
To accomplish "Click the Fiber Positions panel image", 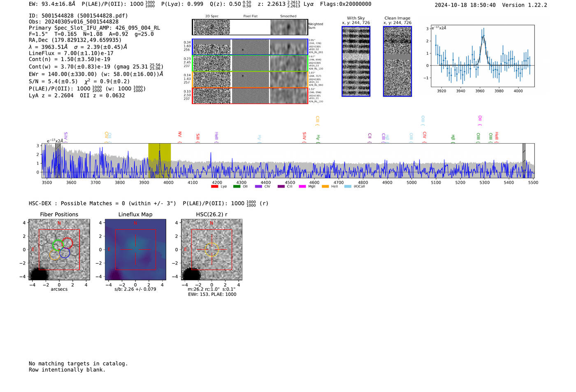I will coord(59,250).
